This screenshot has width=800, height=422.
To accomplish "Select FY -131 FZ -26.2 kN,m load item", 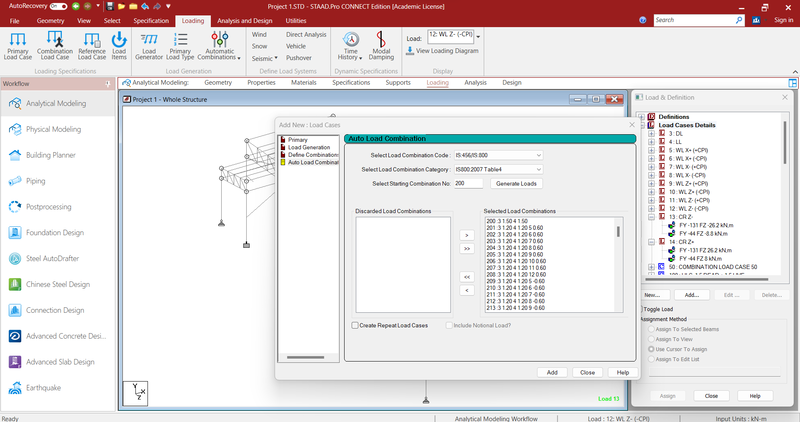I will tap(706, 225).
